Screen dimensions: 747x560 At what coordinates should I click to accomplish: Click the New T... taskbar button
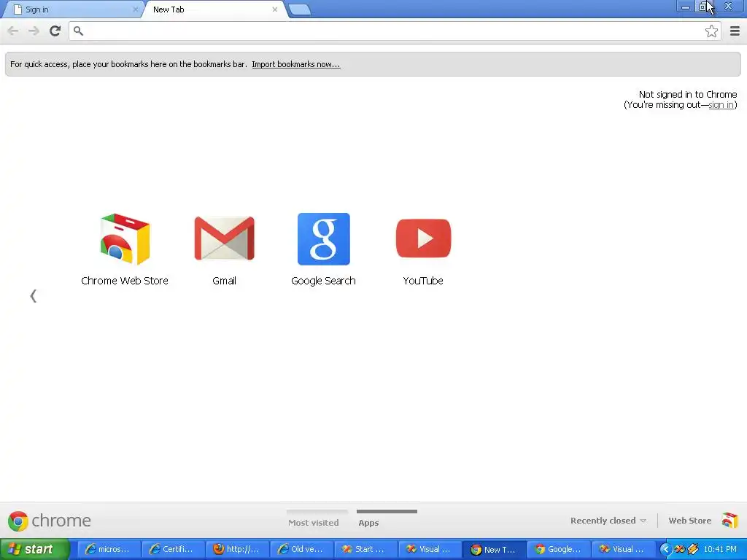point(495,549)
